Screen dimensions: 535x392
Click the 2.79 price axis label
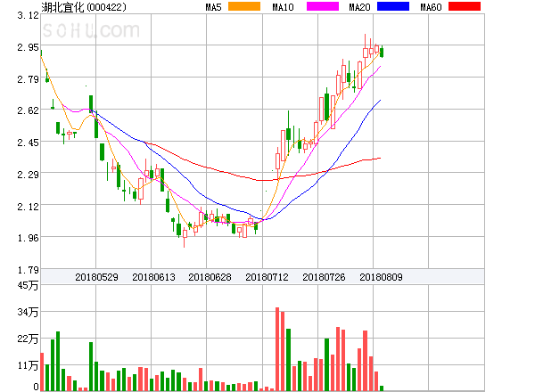point(28,79)
